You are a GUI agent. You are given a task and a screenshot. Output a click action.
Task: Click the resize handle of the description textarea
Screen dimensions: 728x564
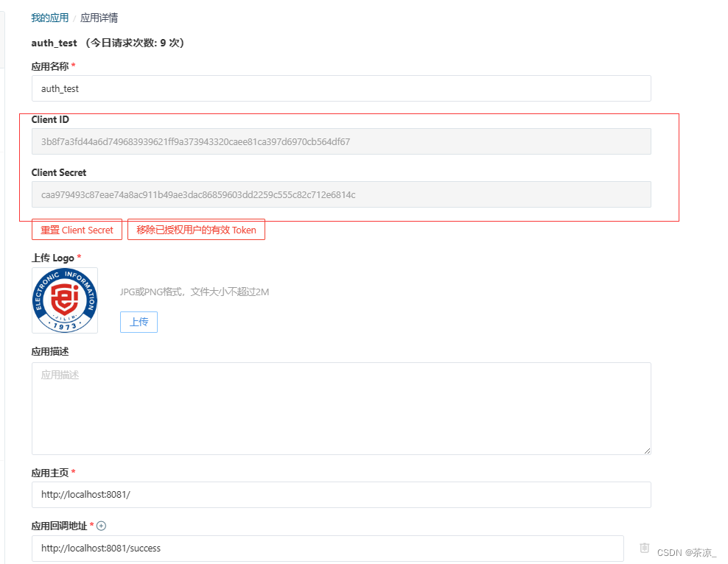coord(647,450)
